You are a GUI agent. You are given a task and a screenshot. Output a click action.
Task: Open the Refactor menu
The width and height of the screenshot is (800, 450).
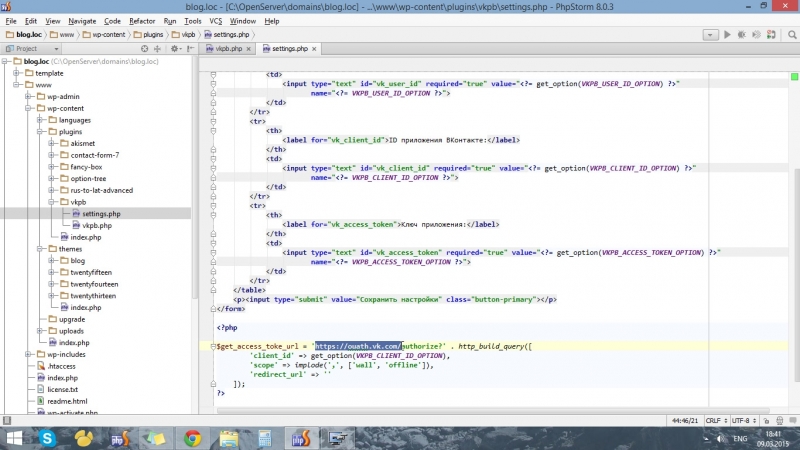click(x=142, y=20)
